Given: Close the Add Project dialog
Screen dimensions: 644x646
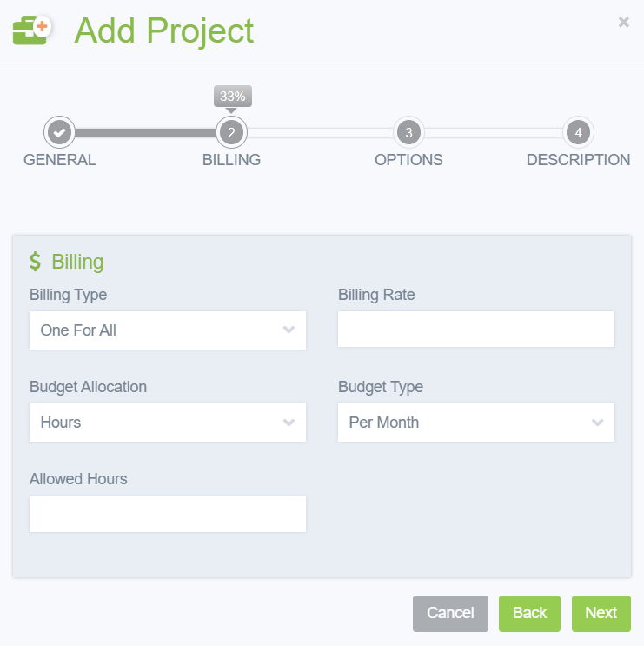Looking at the screenshot, I should click(x=623, y=23).
